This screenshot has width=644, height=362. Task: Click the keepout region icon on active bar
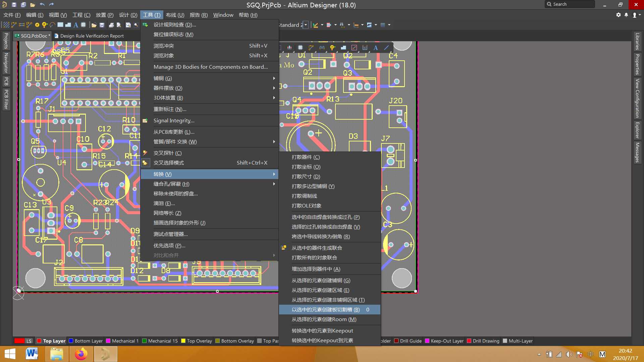pyautogui.click(x=354, y=48)
